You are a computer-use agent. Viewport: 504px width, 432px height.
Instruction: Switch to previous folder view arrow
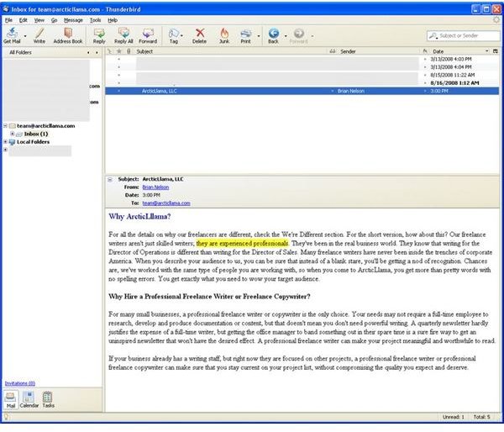[88, 52]
